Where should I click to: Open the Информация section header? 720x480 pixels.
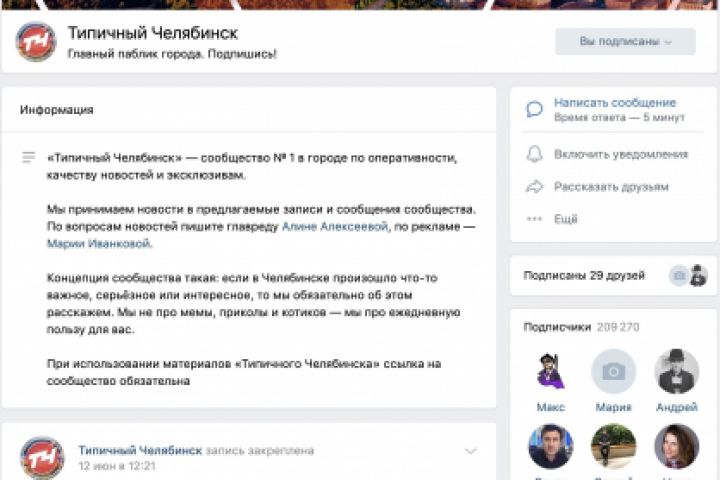click(57, 110)
